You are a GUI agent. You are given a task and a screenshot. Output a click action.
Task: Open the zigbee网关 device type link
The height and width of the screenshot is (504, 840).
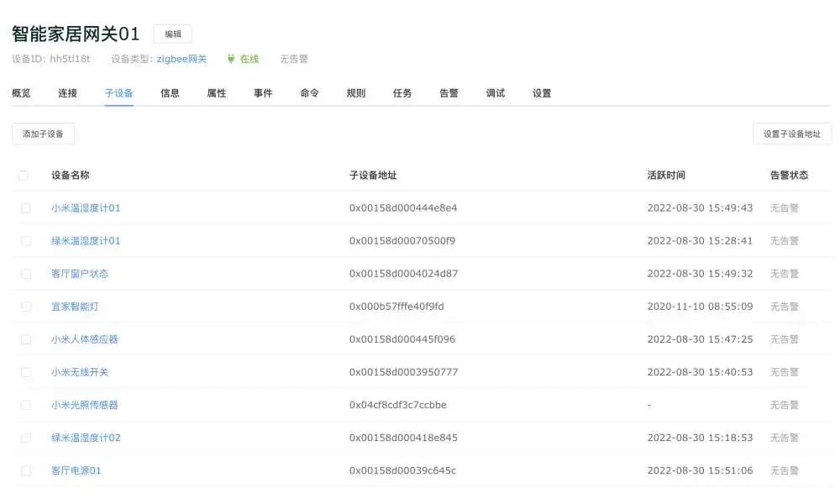pyautogui.click(x=181, y=59)
